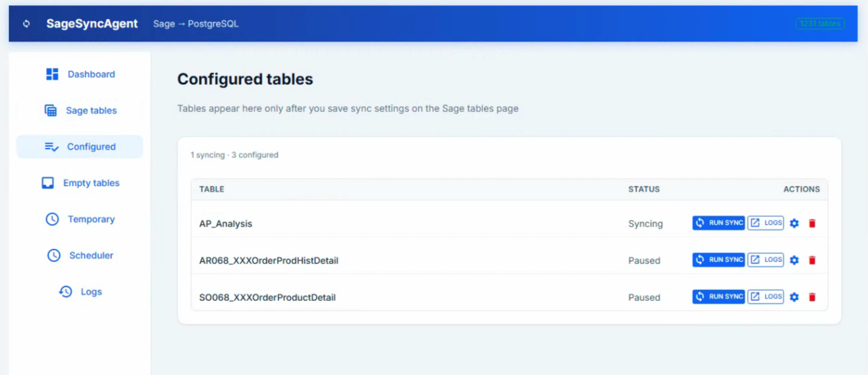Click the Logs history icon in sidebar
Image resolution: width=868 pixels, height=375 pixels.
pyautogui.click(x=65, y=291)
